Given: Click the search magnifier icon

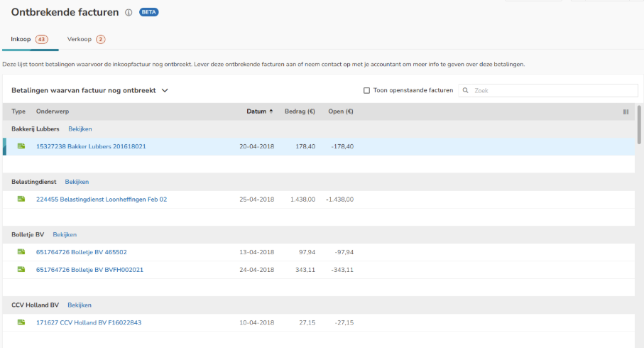Looking at the screenshot, I should pyautogui.click(x=466, y=91).
